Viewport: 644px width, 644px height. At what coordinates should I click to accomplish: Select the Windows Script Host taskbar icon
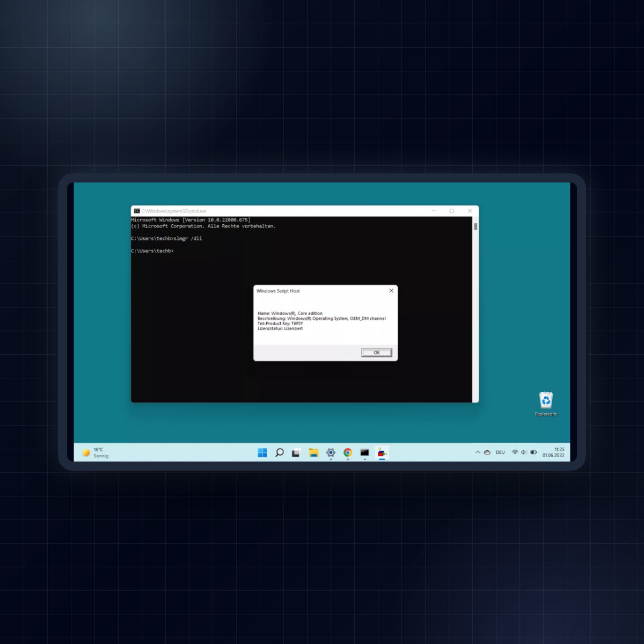(382, 452)
